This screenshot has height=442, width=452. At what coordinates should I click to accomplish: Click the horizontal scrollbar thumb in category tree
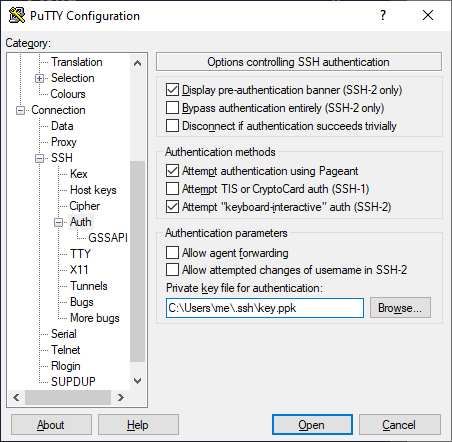[68, 397]
